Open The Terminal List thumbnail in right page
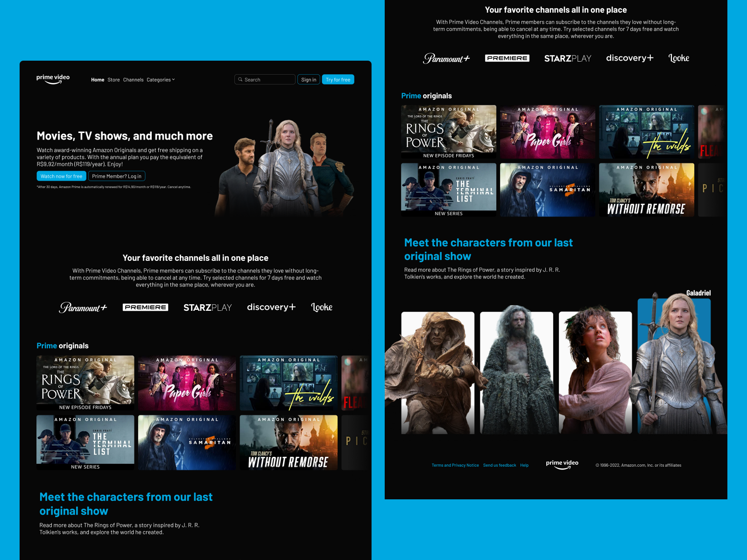The width and height of the screenshot is (747, 560). click(449, 189)
